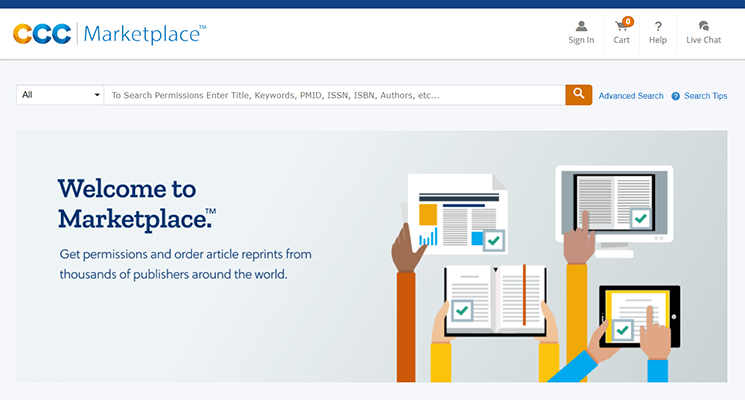Open the shopping Cart icon

[621, 27]
